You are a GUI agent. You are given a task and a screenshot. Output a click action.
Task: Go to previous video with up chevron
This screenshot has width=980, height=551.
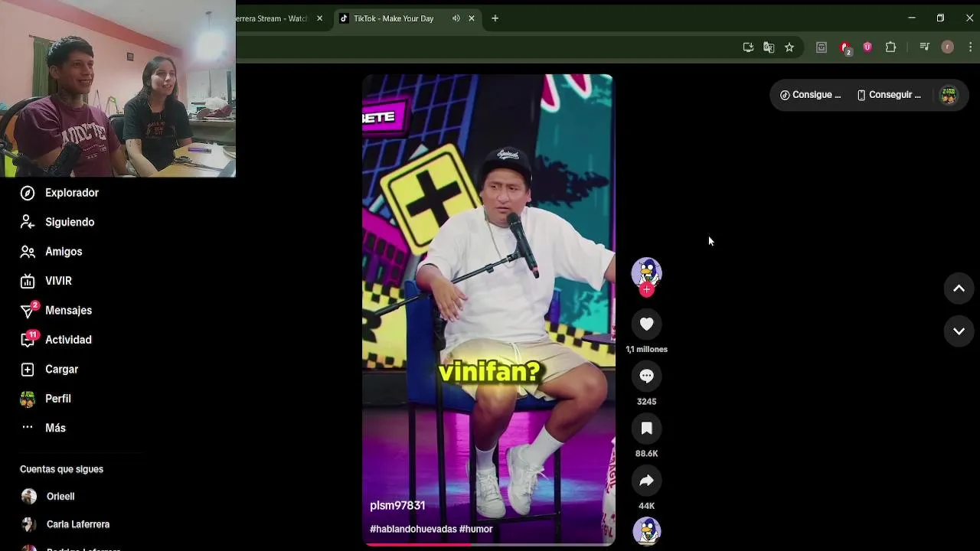[959, 289]
